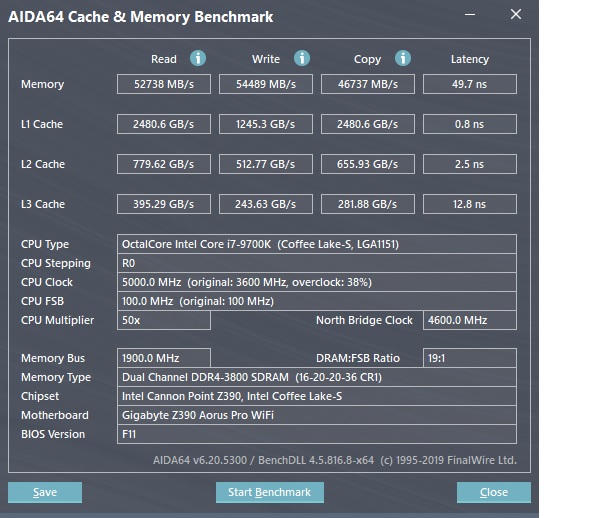Click the CPU Multiplier 50x box
The image size is (615, 518).
click(164, 320)
